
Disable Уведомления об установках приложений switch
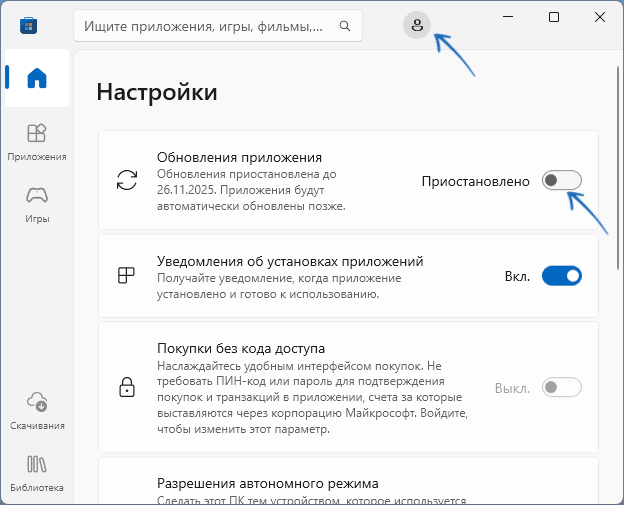coord(562,276)
